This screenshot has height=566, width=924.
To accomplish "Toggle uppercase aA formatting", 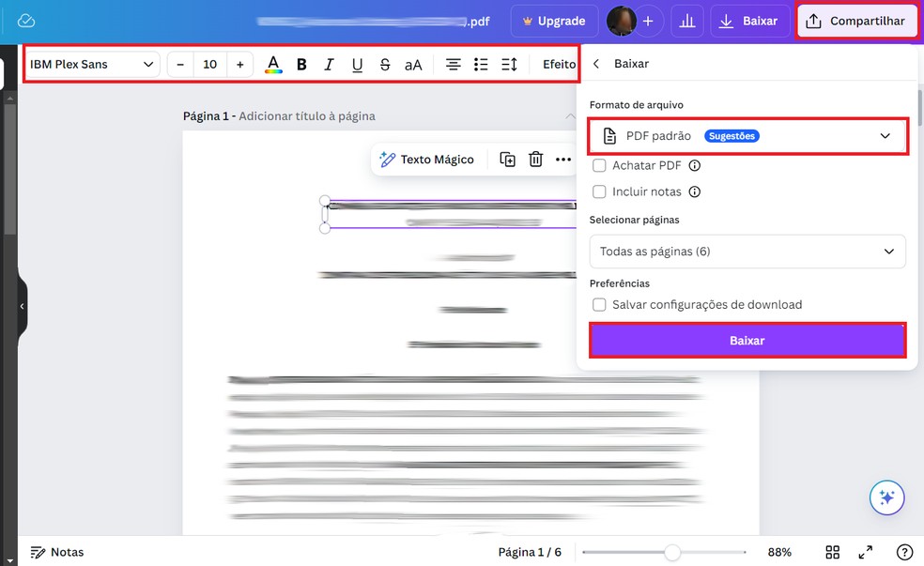I will [x=413, y=64].
